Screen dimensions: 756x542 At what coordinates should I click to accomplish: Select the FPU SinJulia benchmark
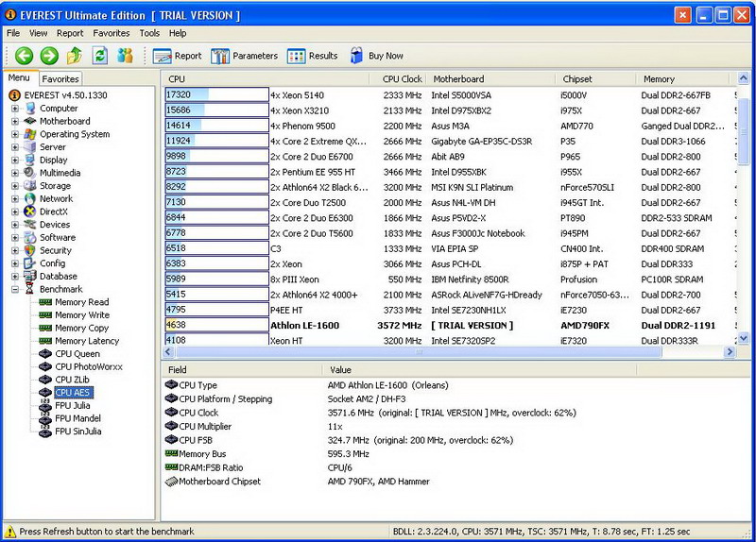point(78,432)
